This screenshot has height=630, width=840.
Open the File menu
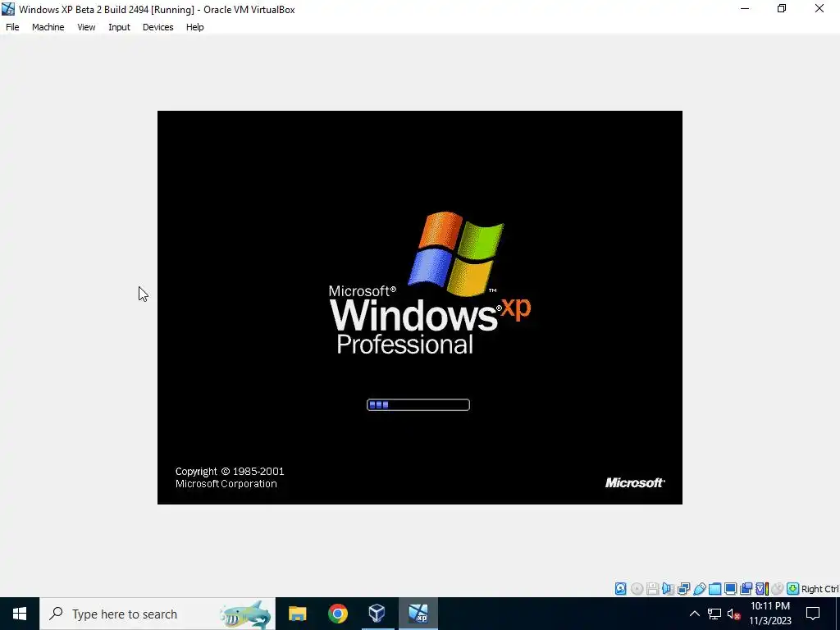[x=12, y=27]
